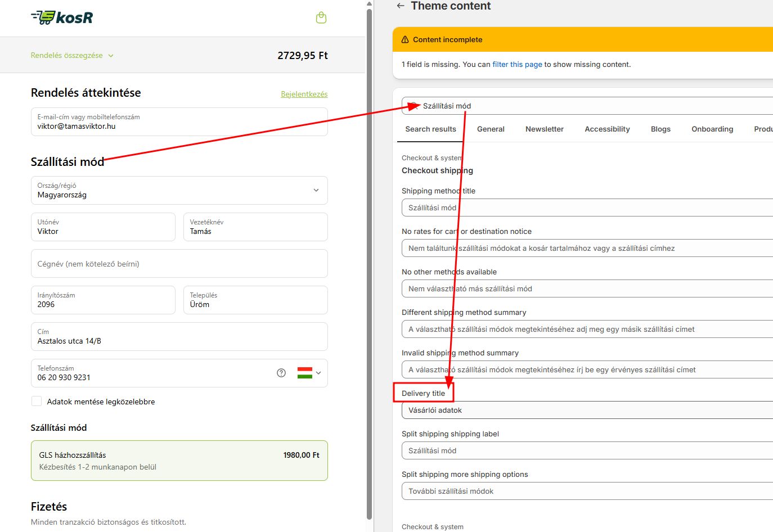Screen dimensions: 773x532
Task: Switch to the Accessibility tab
Action: 607,129
